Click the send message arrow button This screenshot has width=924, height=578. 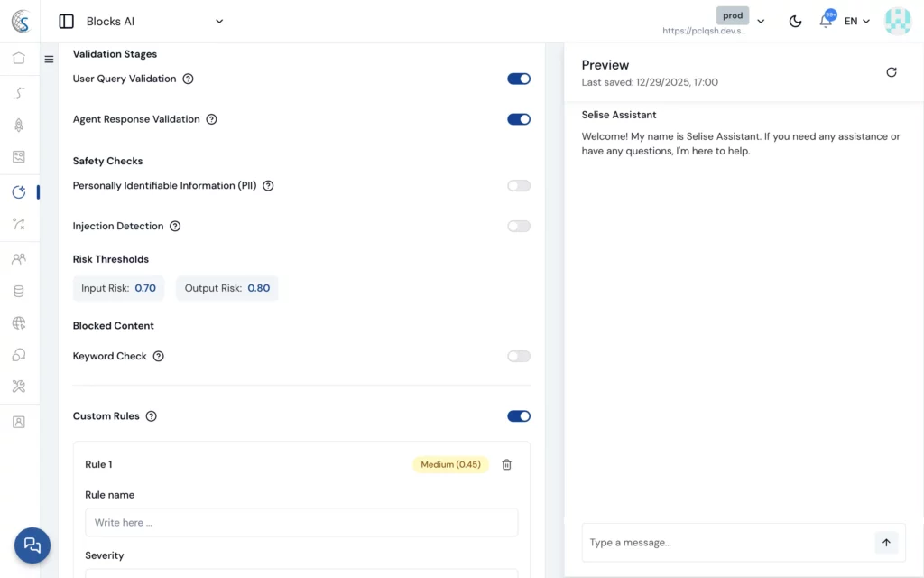tap(886, 543)
